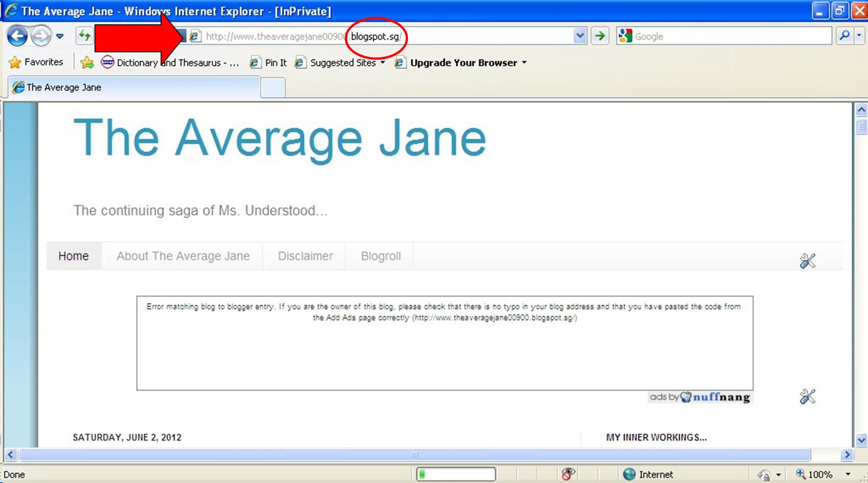Click the MY INNER WORKINGS sidebar heading

pyautogui.click(x=656, y=437)
